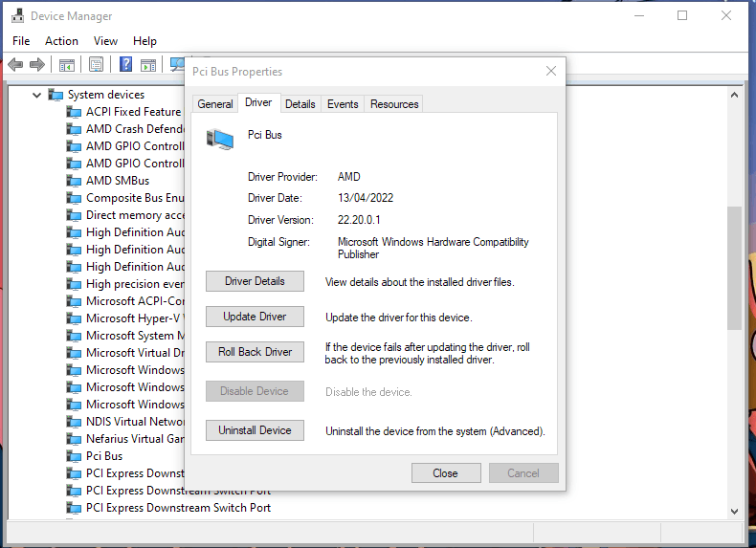Select the Microsoft Hyper-V device row
Screen dimensions: 756x548
[x=125, y=318]
